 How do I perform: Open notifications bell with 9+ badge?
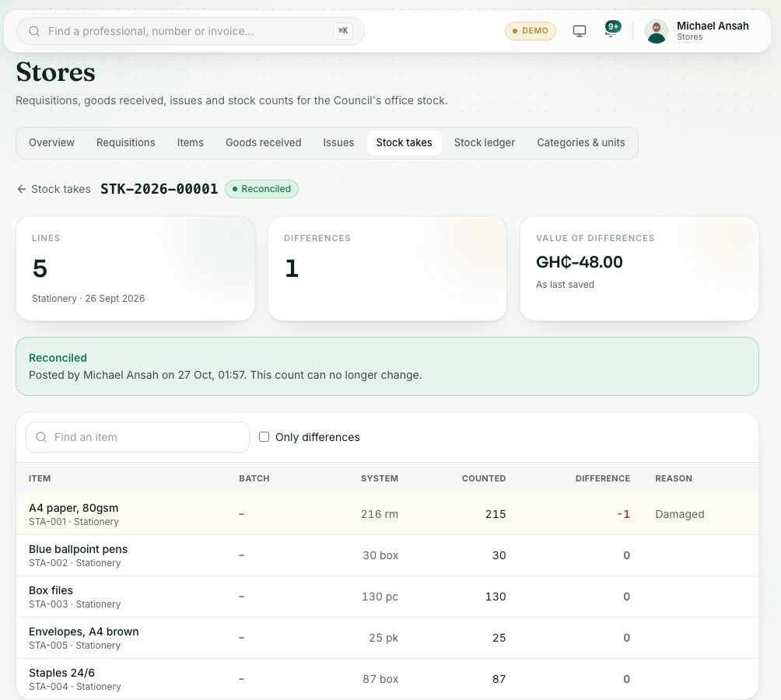point(611,30)
